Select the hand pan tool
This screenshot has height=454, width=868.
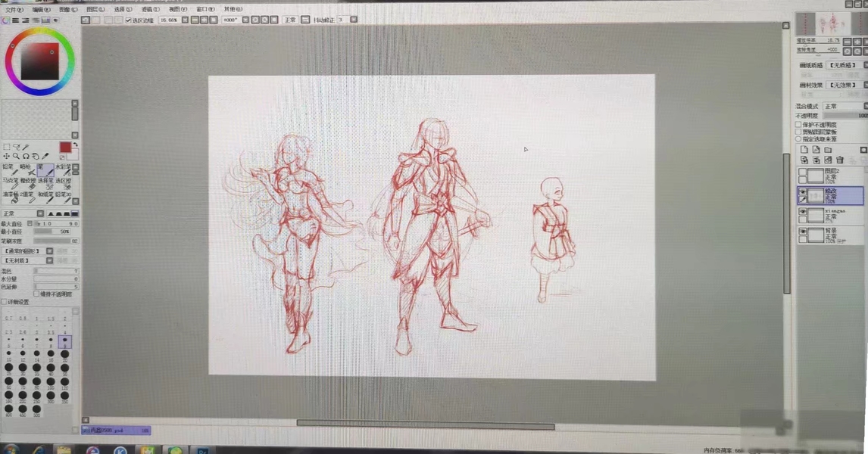pyautogui.click(x=36, y=157)
